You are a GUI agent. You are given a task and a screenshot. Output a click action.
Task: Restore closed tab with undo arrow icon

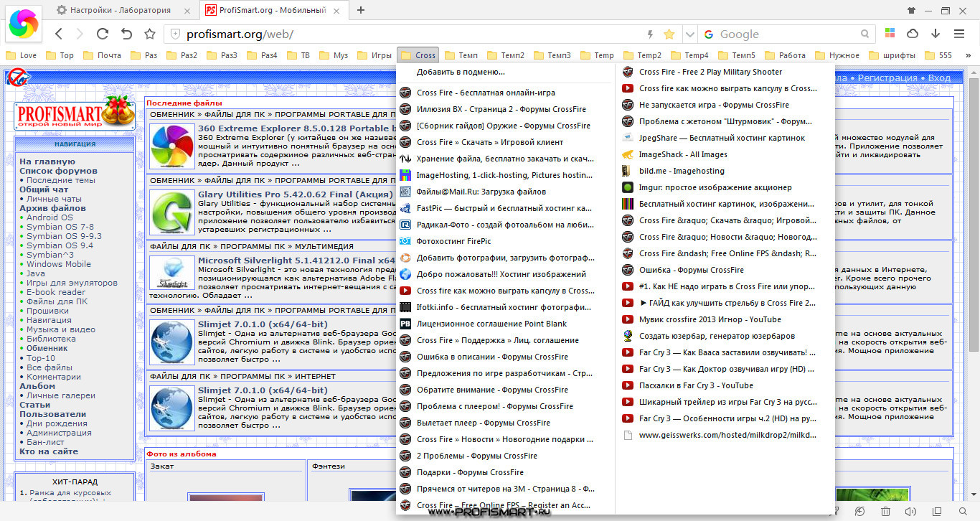point(126,34)
